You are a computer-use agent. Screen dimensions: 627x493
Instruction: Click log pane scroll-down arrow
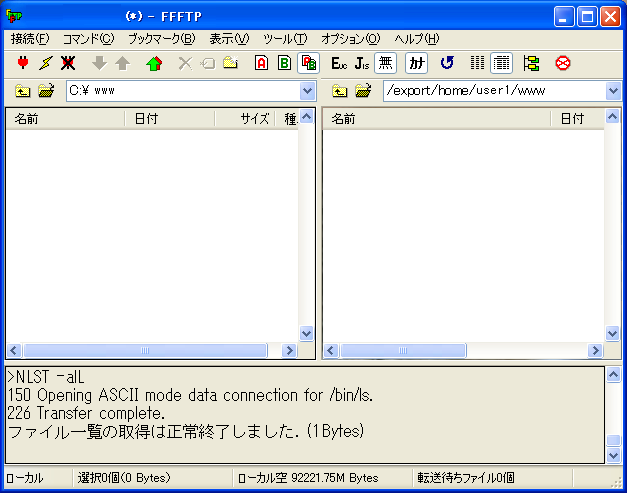(x=613, y=455)
